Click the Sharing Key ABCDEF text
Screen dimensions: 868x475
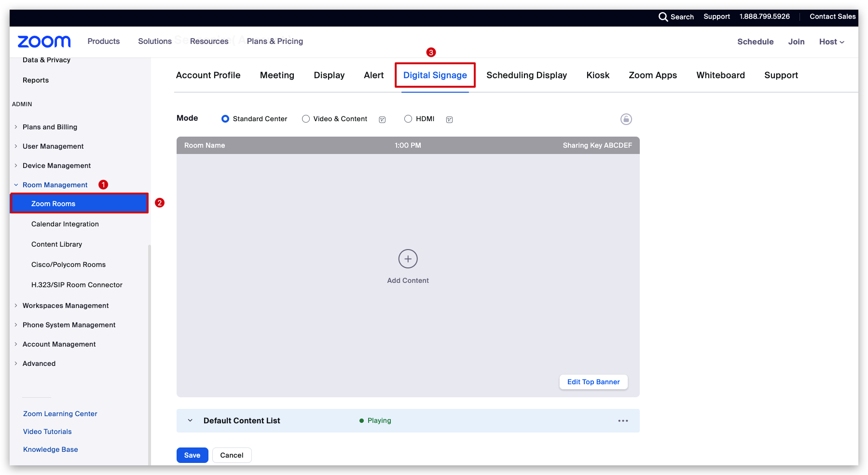click(597, 145)
